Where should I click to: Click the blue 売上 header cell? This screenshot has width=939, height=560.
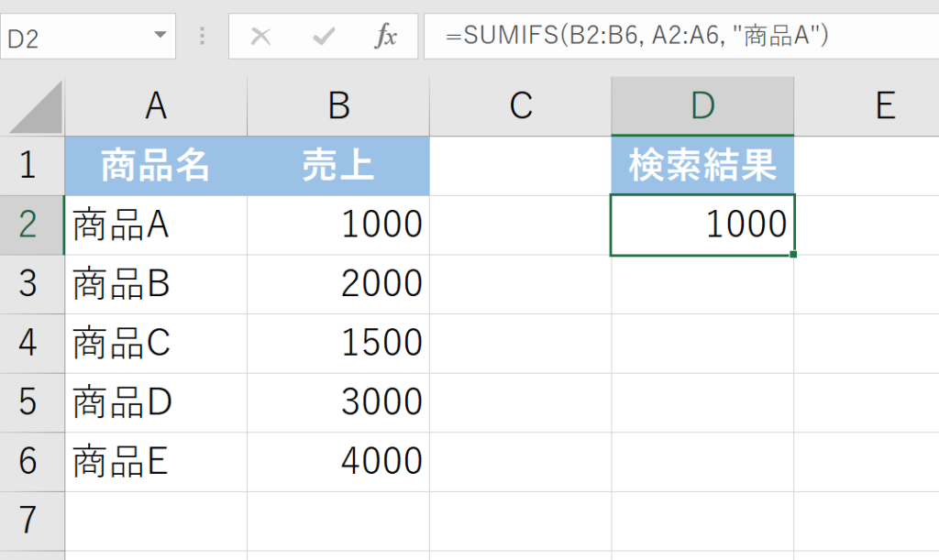[x=338, y=166]
